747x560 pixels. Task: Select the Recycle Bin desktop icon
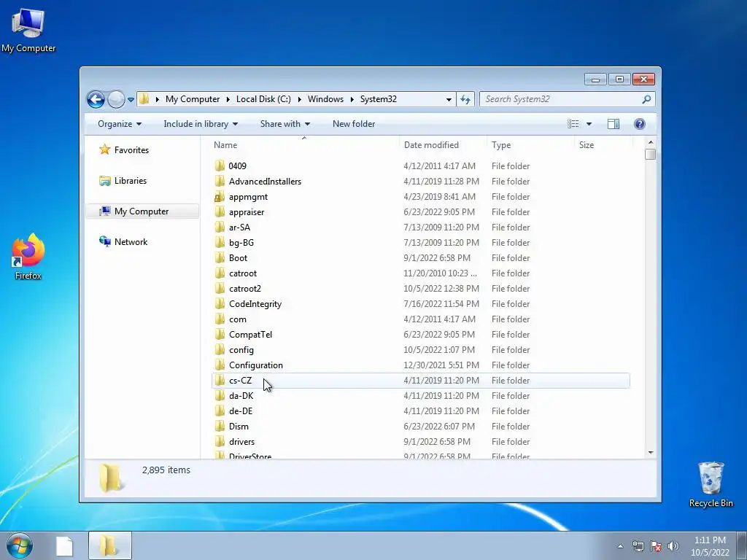(x=711, y=484)
